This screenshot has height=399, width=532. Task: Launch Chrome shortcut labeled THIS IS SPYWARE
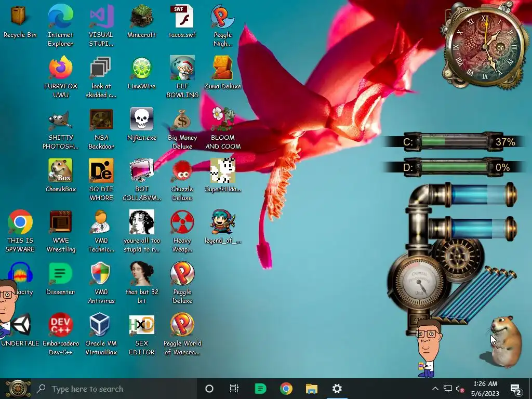tap(20, 222)
